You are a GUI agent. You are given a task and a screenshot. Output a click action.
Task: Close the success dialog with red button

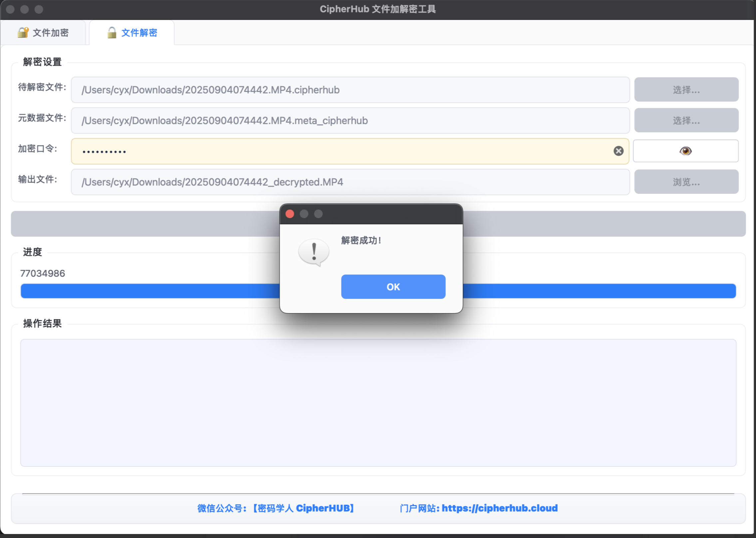point(290,214)
